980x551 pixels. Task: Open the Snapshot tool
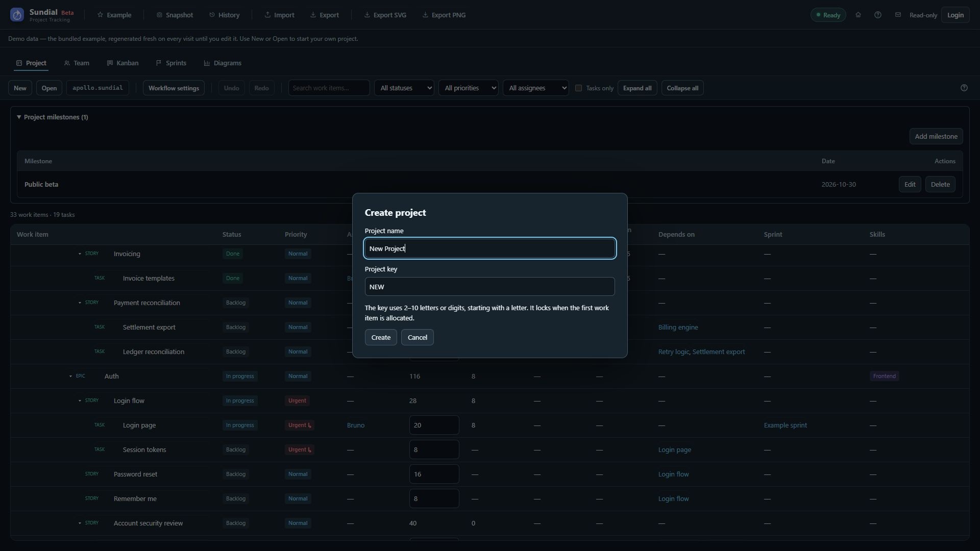coord(175,15)
